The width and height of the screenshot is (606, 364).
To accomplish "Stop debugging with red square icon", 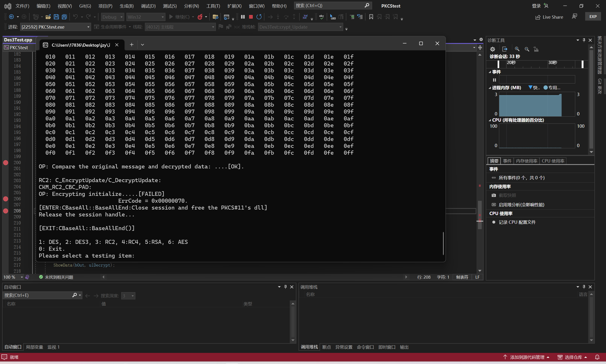I will click(x=251, y=17).
